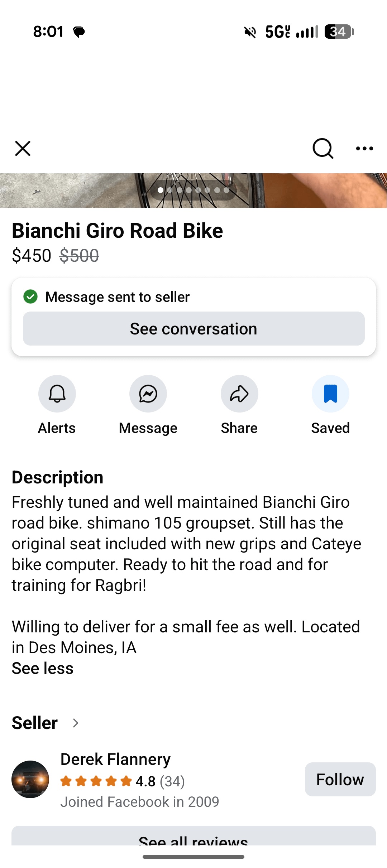Open the See all reviews button
Image resolution: width=387 pixels, height=868 pixels.
(x=193, y=837)
